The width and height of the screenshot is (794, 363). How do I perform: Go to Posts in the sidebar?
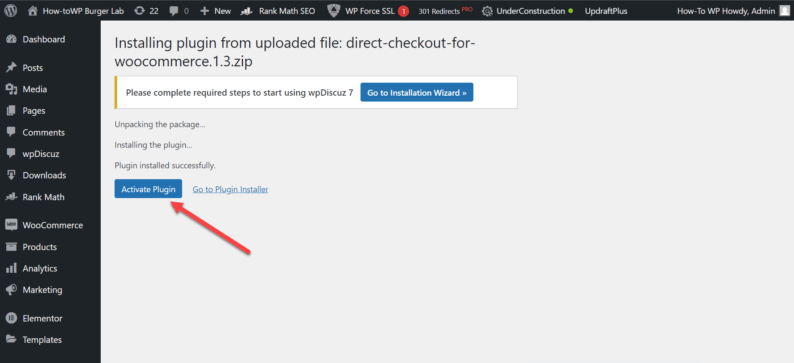[32, 68]
